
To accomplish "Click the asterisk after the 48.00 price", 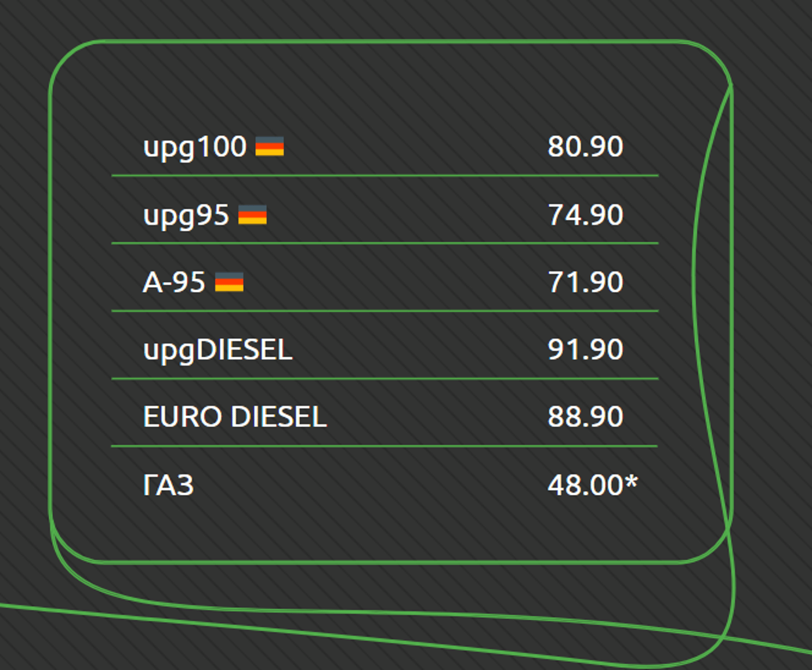I will (x=632, y=482).
